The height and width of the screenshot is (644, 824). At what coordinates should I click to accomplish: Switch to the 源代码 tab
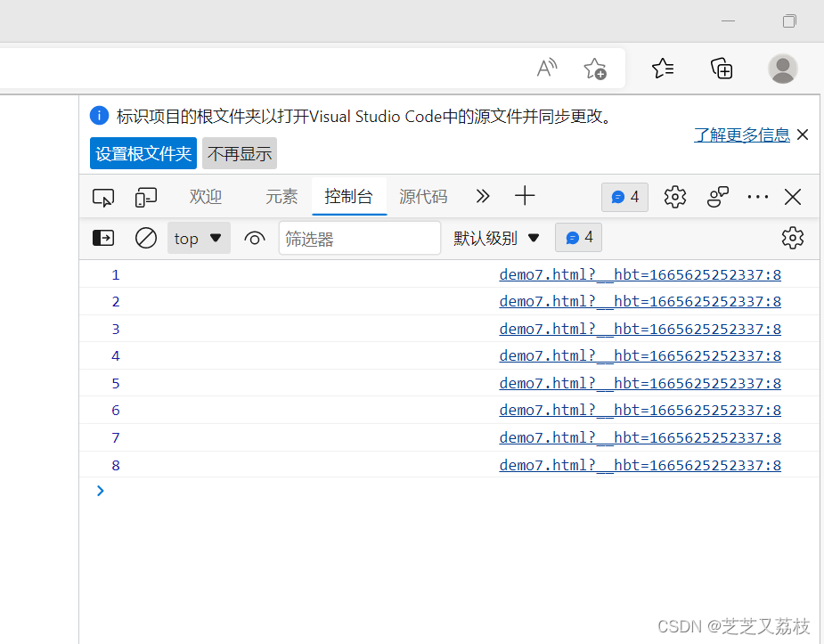[423, 197]
